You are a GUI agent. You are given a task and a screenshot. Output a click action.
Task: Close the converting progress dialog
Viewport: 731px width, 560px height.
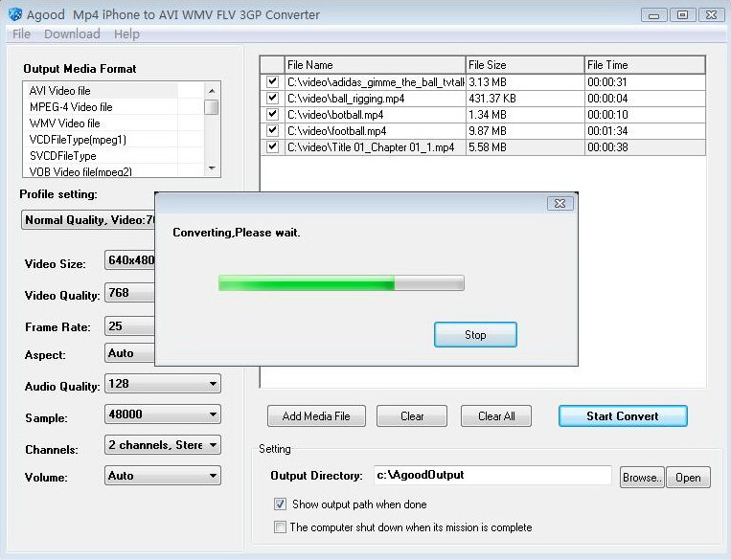(x=560, y=204)
